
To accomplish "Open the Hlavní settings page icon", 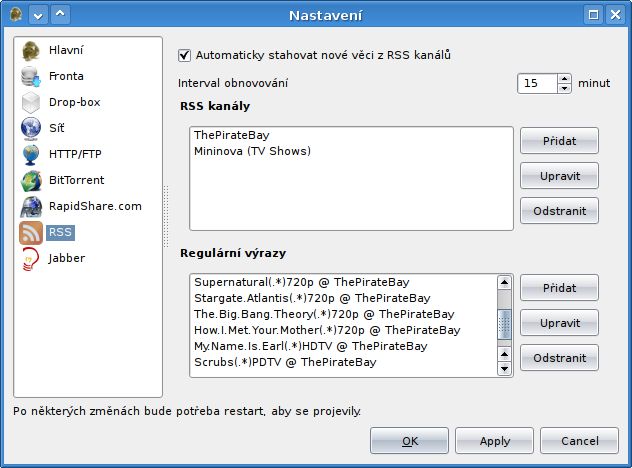I will click(x=31, y=51).
